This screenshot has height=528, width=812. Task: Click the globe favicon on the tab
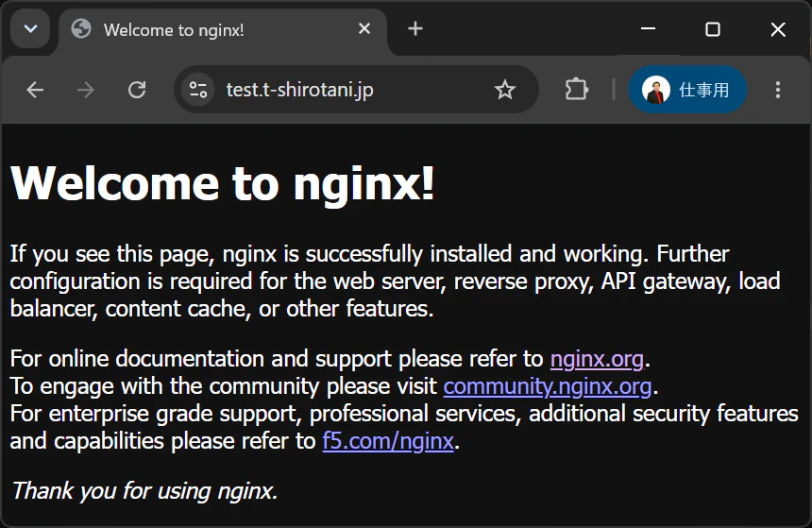point(81,29)
